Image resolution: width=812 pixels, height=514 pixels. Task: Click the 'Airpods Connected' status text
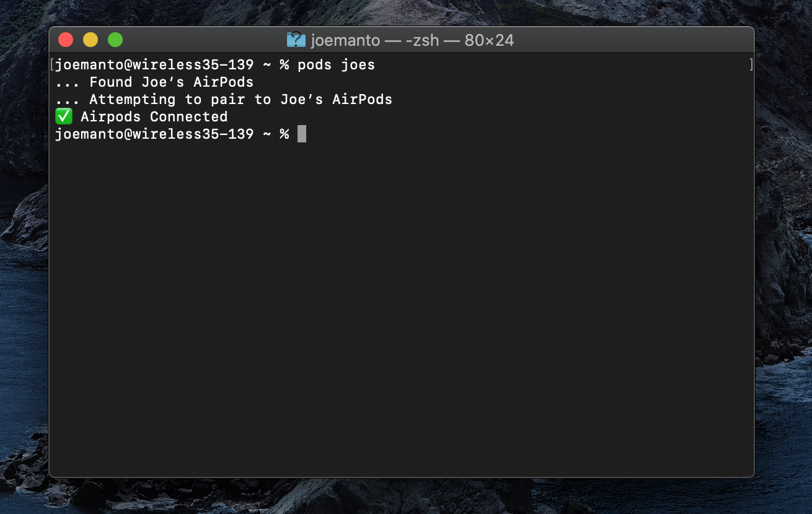click(154, 117)
